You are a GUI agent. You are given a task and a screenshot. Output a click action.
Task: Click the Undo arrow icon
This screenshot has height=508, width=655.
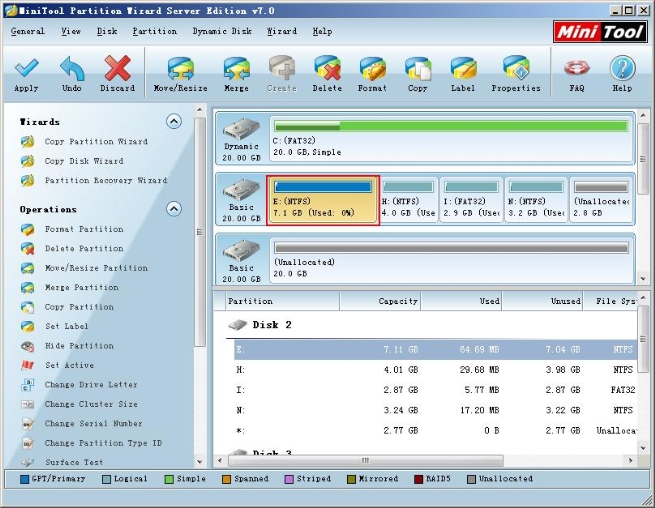pyautogui.click(x=72, y=68)
